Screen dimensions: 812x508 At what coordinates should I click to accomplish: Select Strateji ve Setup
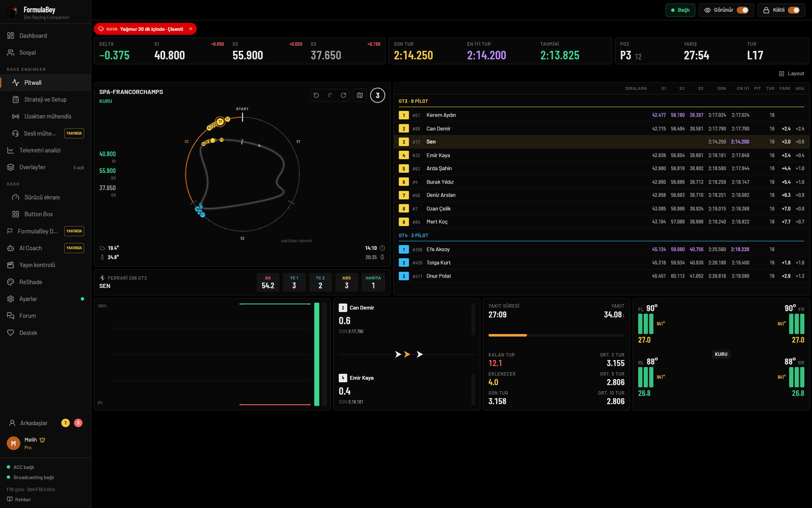click(x=45, y=99)
